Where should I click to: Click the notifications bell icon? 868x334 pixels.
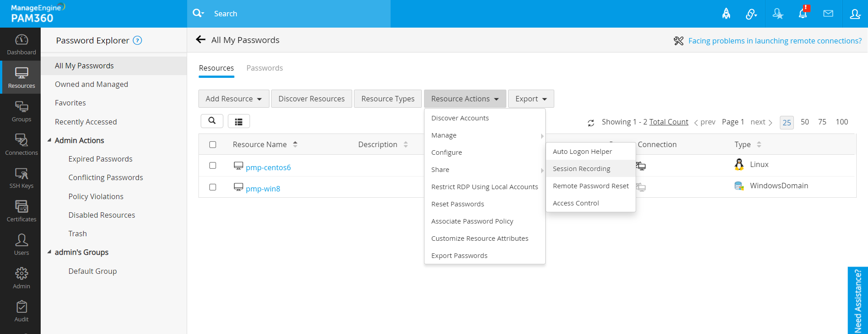pos(803,14)
